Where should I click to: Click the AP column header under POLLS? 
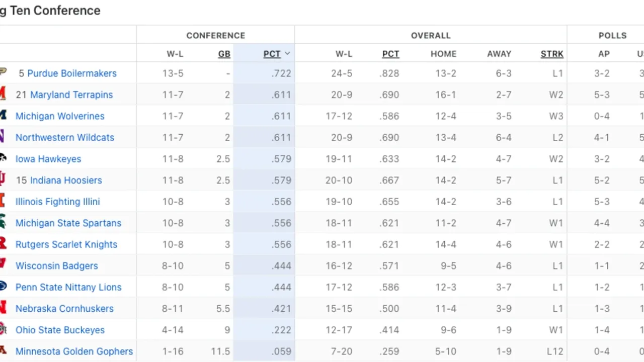point(604,53)
